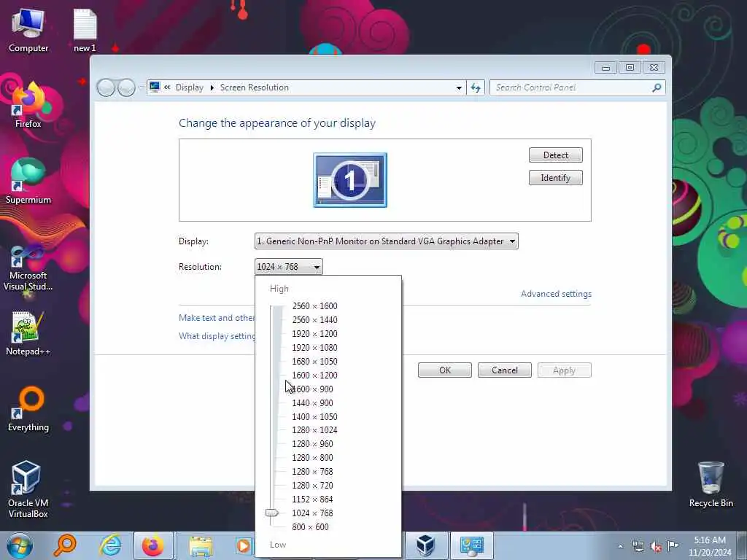Image resolution: width=747 pixels, height=560 pixels.
Task: Switch to Firefox on the taskbar
Action: pos(153,545)
